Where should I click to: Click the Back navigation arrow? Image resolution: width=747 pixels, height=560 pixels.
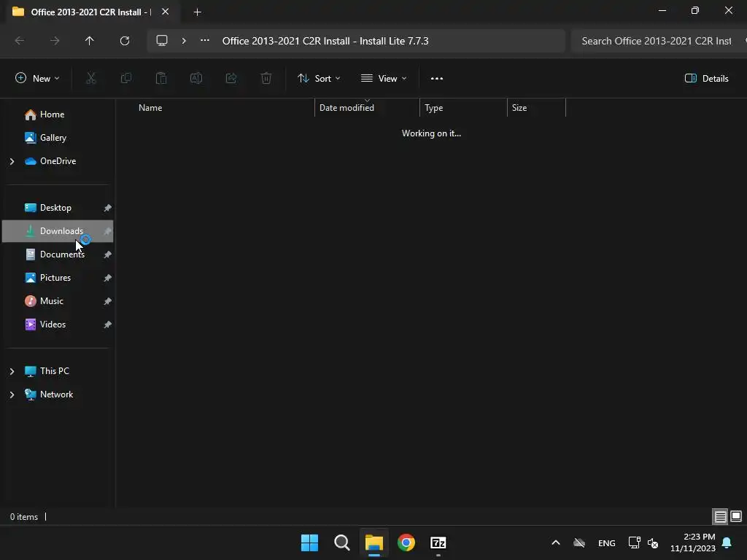pos(20,41)
